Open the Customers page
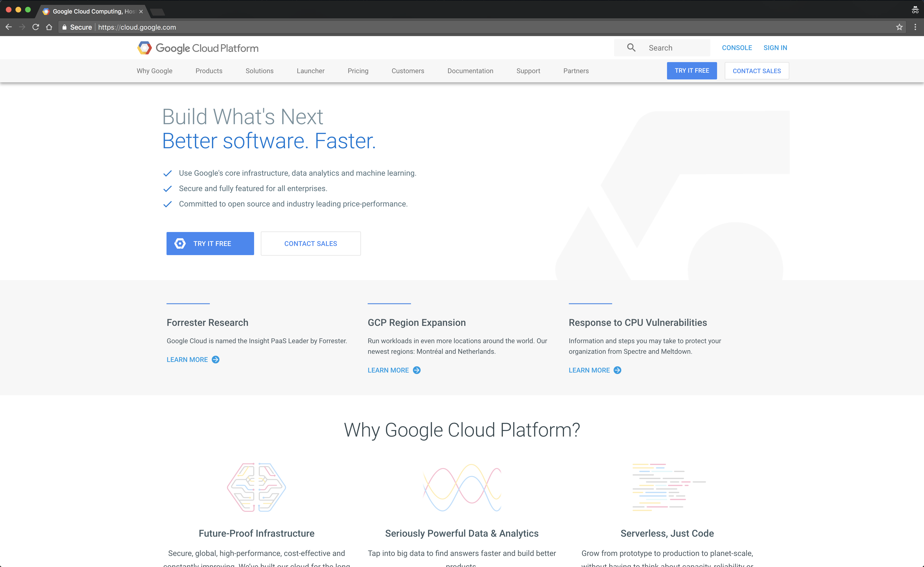Screen dimensions: 924x567 (x=408, y=71)
